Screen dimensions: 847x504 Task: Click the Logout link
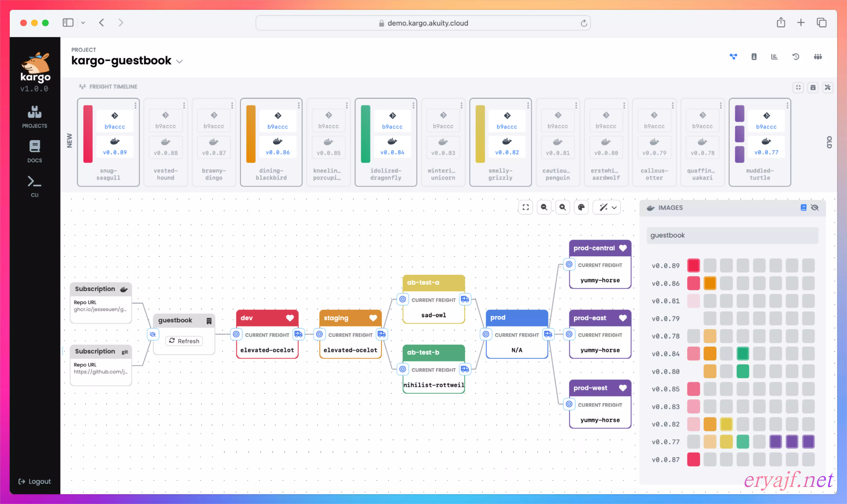(35, 481)
